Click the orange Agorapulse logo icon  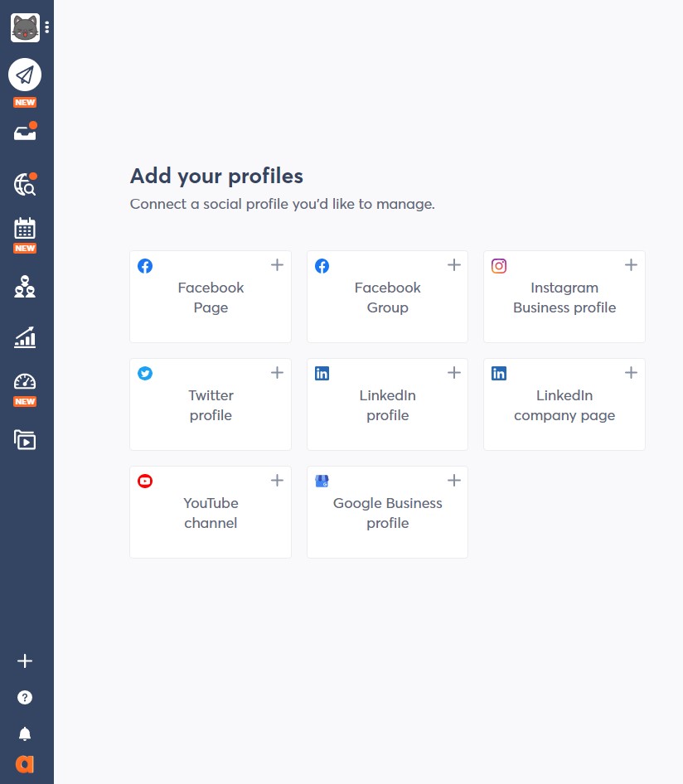point(25,764)
